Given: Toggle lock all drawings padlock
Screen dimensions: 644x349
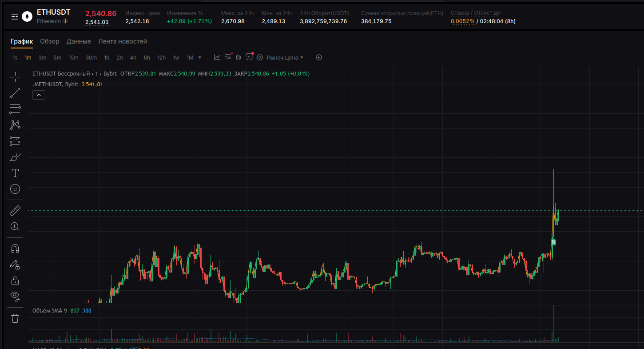Looking at the screenshot, I should click(15, 281).
